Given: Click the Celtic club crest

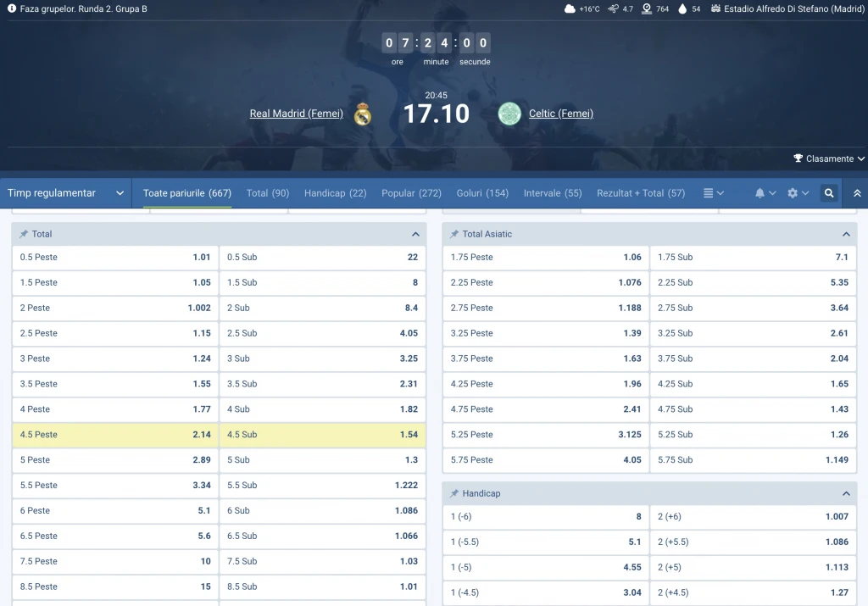Looking at the screenshot, I should (509, 114).
